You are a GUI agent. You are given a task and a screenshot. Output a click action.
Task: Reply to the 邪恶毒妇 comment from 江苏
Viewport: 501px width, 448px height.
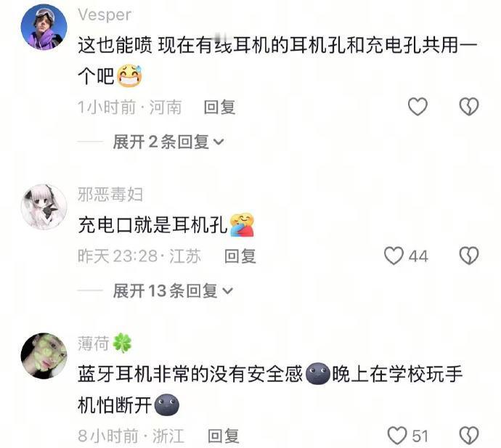pyautogui.click(x=240, y=256)
